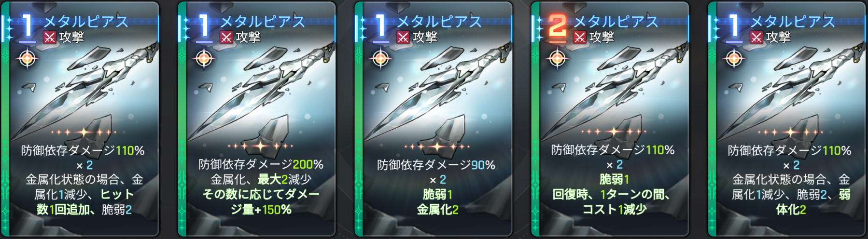Click the target reticle icon on the cost 2 card
This screenshot has width=868, height=239.
coord(557,59)
